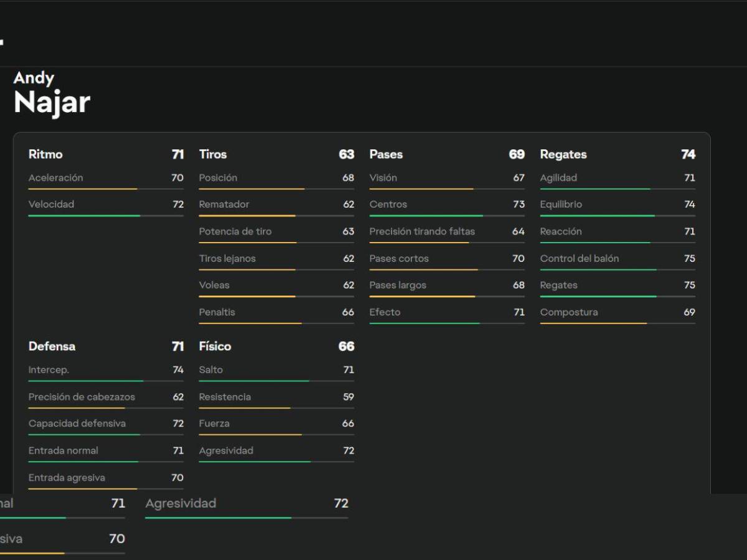This screenshot has width=747, height=560.
Task: Click the Intercep. stat label
Action: [49, 370]
